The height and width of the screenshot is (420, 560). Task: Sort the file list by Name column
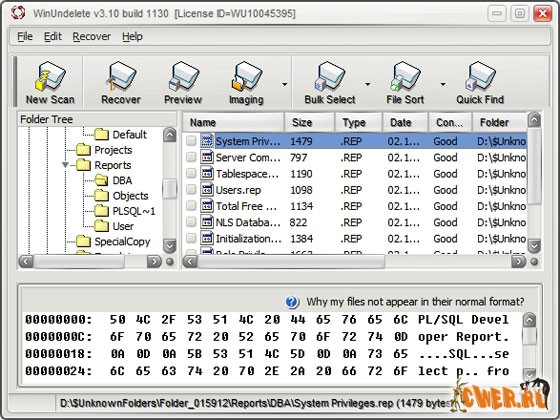coord(234,122)
